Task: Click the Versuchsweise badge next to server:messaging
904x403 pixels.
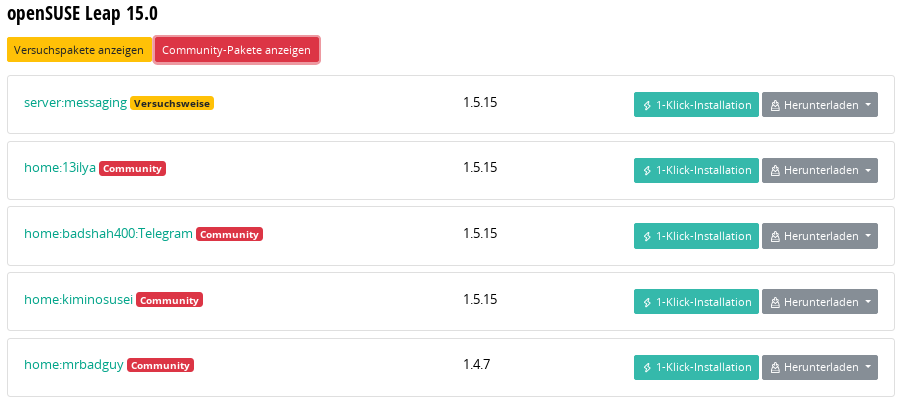Action: [172, 104]
